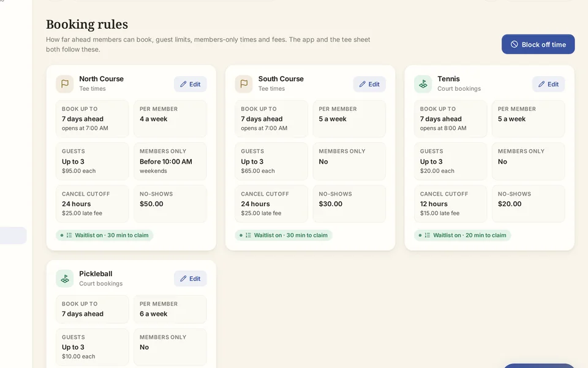Click the Block off time button
The height and width of the screenshot is (368, 588).
(538, 44)
